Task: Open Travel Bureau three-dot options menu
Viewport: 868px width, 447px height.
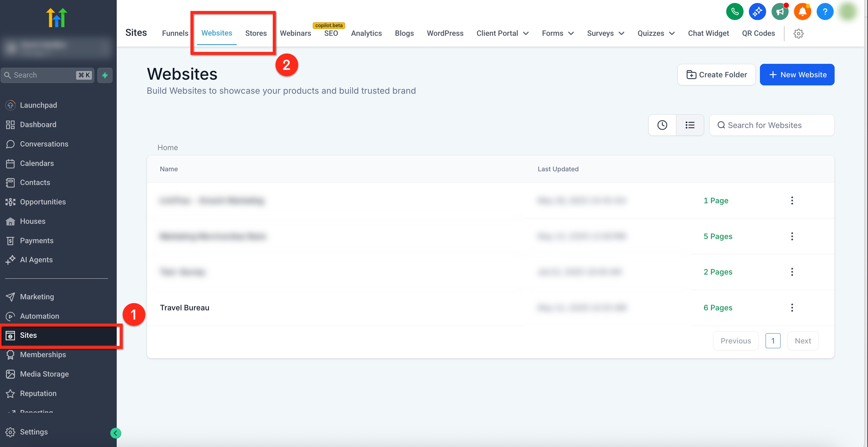Action: pyautogui.click(x=792, y=308)
